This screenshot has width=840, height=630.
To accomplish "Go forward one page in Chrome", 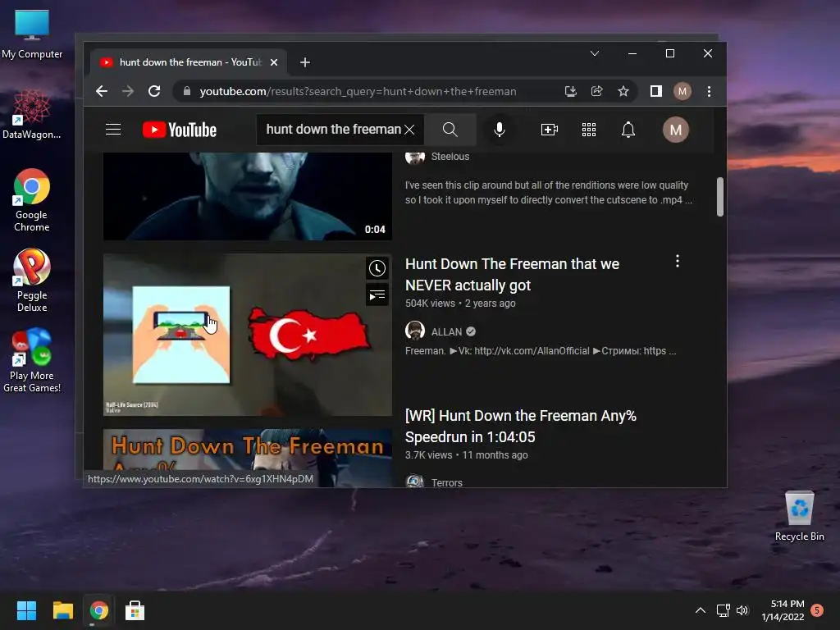I will point(127,92).
